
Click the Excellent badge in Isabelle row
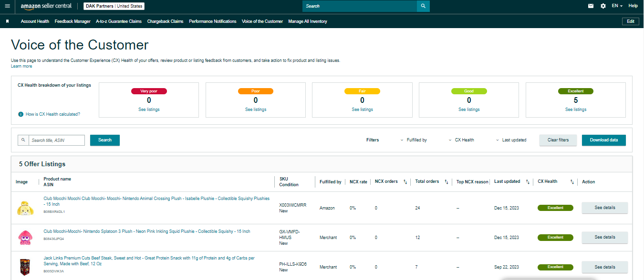(555, 208)
